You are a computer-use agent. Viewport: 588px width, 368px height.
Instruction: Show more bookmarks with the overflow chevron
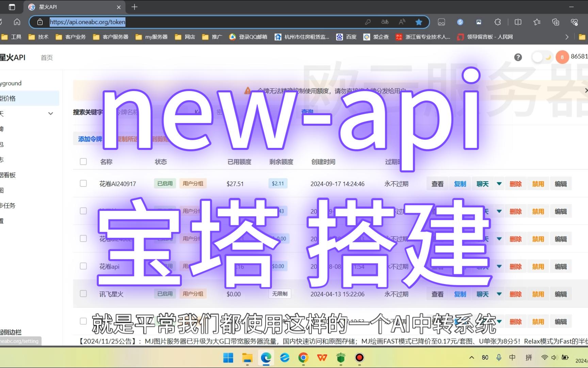(x=567, y=37)
